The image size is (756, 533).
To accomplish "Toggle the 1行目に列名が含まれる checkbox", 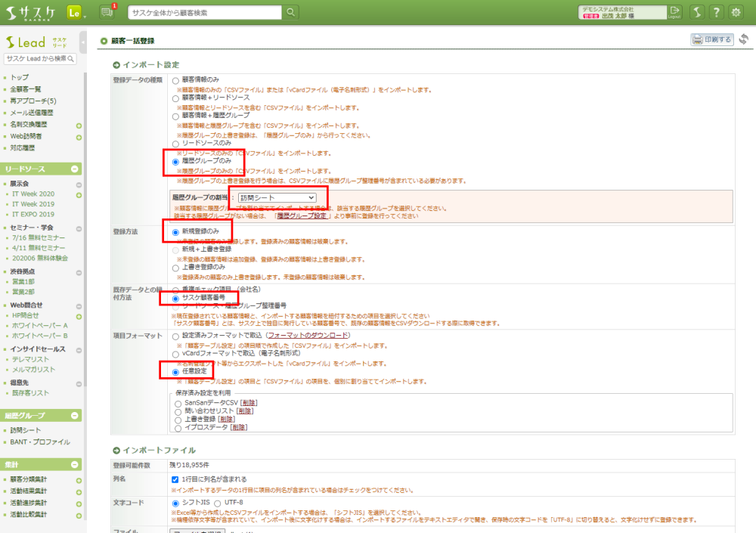I will tap(176, 479).
